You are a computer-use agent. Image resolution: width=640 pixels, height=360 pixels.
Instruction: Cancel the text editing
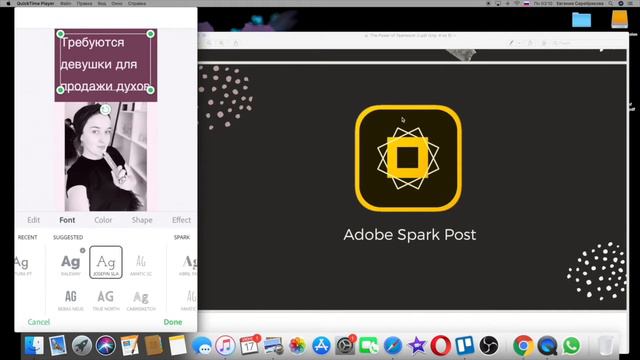(39, 322)
